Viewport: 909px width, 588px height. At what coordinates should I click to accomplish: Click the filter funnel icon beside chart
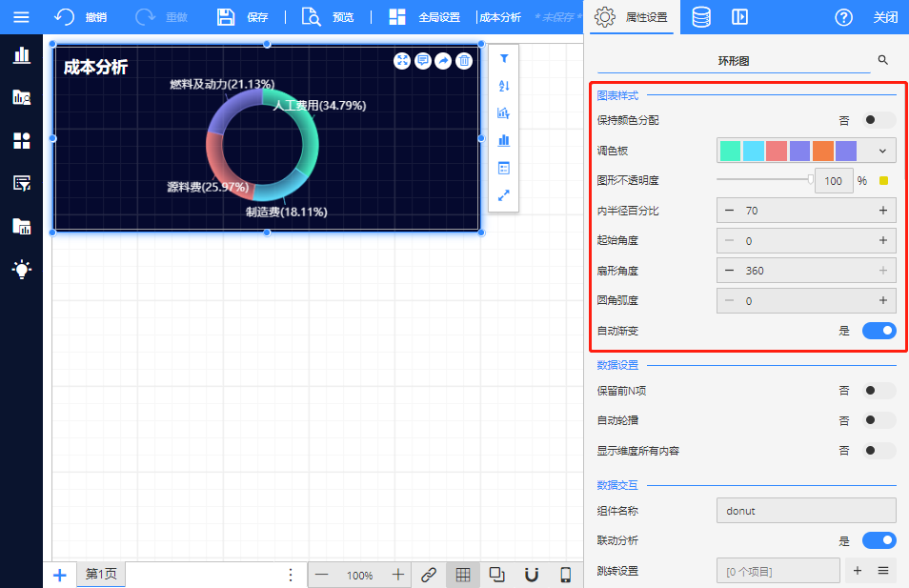point(504,59)
